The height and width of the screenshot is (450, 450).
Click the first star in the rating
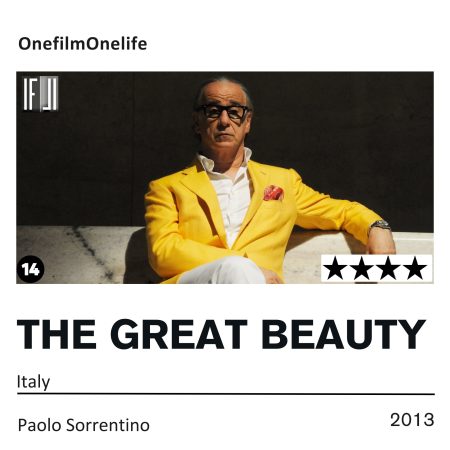pyautogui.click(x=335, y=268)
